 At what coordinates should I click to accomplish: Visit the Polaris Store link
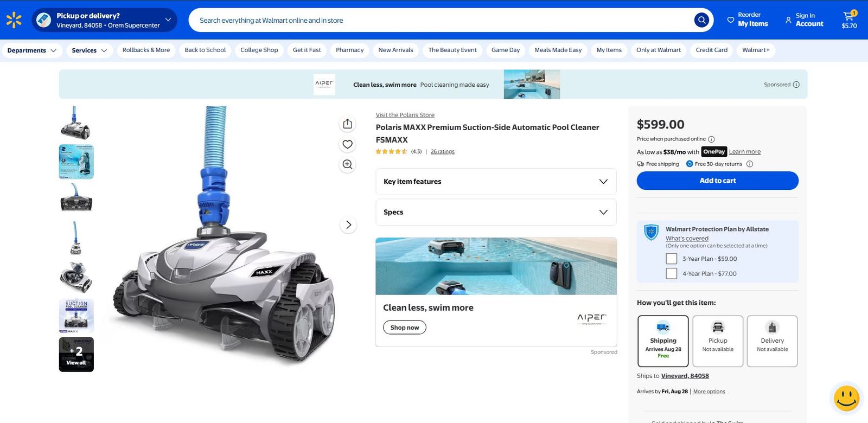405,115
